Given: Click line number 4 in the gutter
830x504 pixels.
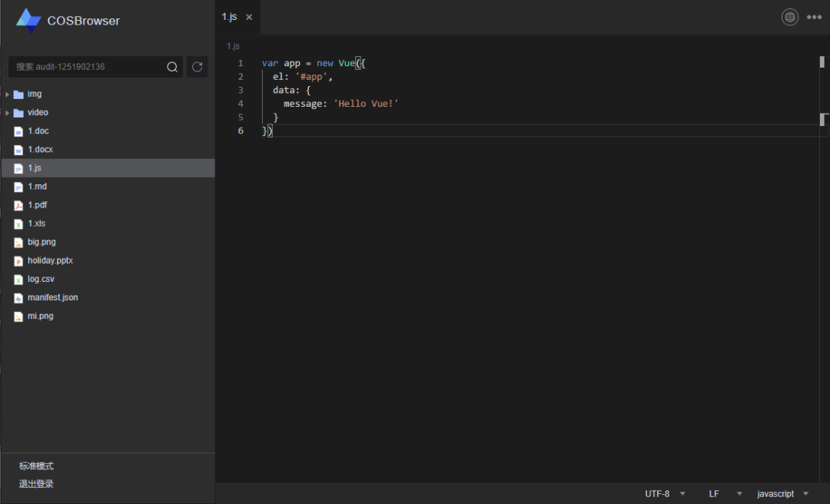Looking at the screenshot, I should pyautogui.click(x=241, y=104).
